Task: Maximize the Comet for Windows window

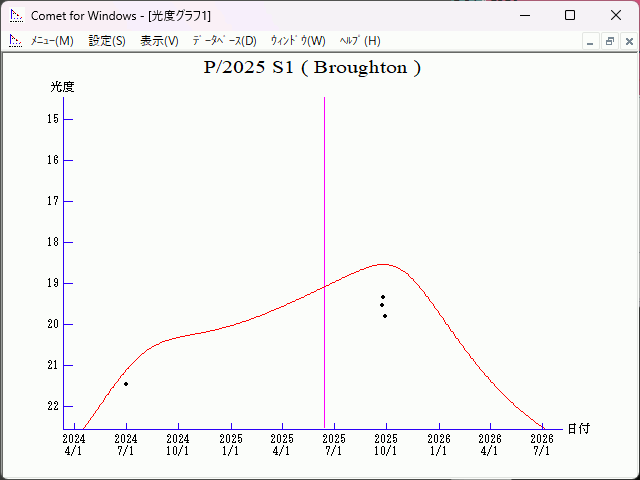Action: click(570, 16)
